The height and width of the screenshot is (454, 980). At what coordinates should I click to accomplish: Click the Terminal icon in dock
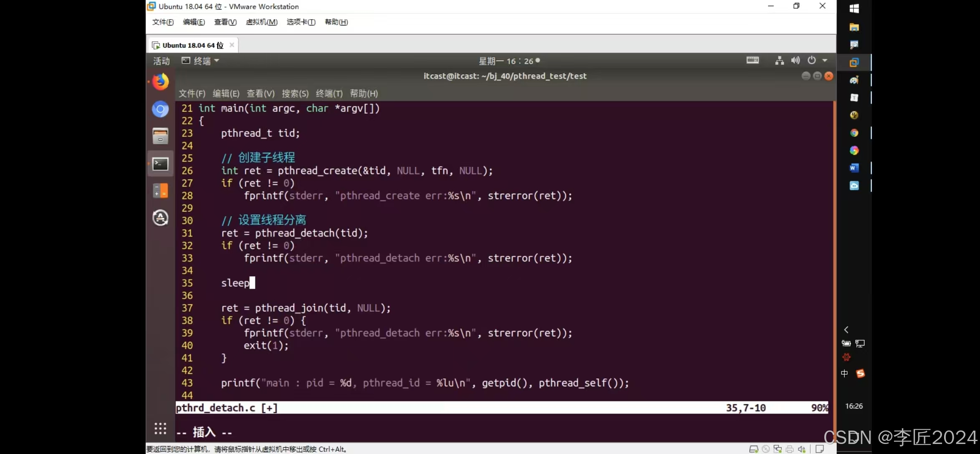(160, 164)
